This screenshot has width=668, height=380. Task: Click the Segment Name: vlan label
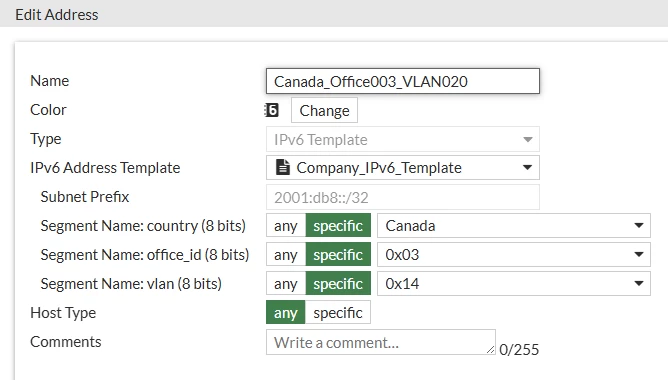point(131,283)
